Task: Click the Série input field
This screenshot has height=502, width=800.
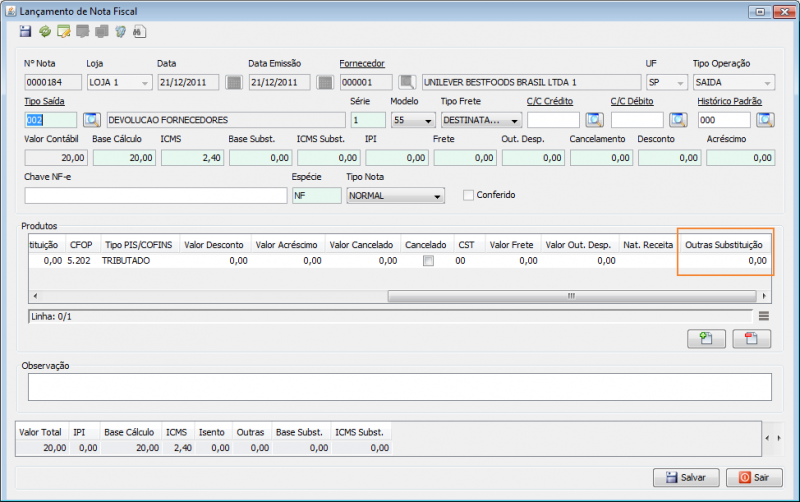Action: tap(368, 120)
